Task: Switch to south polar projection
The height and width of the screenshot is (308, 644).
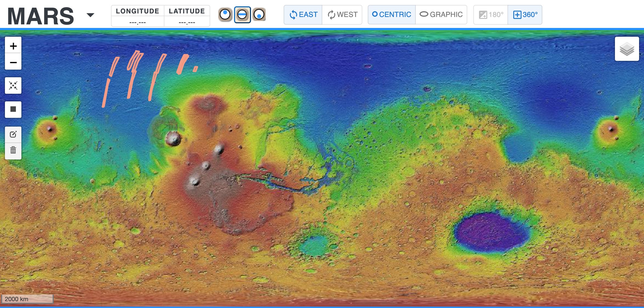Action: pos(259,15)
